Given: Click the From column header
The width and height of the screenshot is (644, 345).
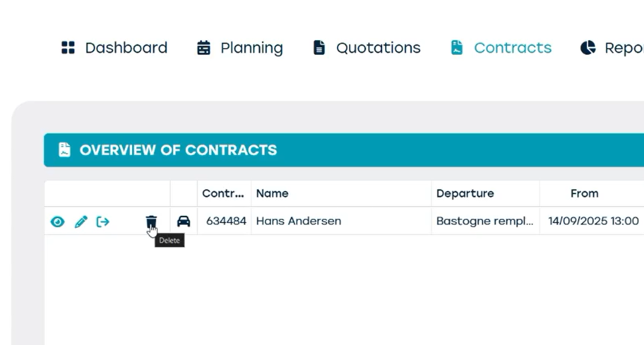Looking at the screenshot, I should pos(585,194).
